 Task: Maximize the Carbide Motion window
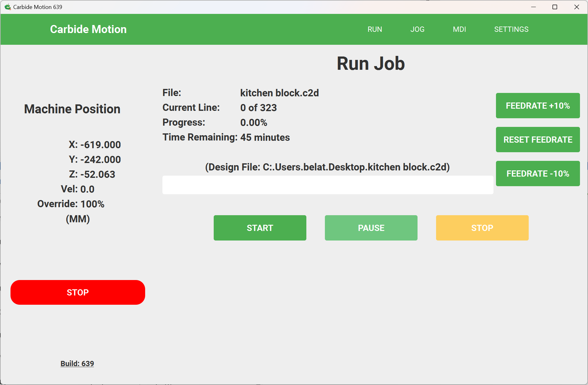click(x=555, y=7)
